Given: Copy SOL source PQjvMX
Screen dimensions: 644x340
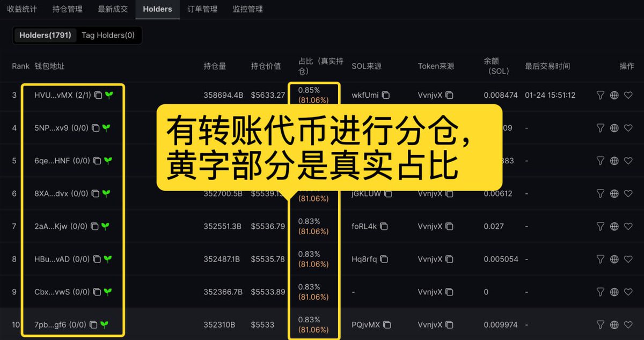Looking at the screenshot, I should point(387,324).
